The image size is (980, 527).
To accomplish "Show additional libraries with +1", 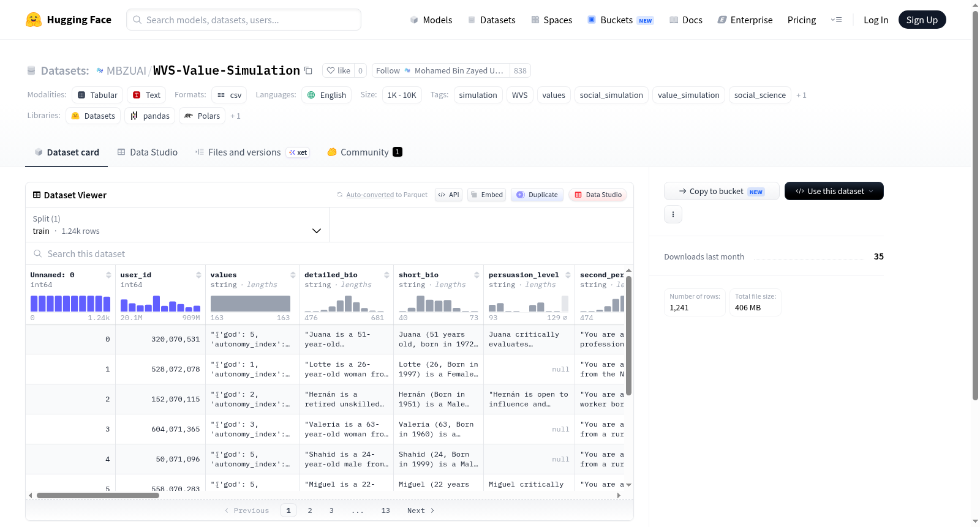I will pyautogui.click(x=235, y=116).
